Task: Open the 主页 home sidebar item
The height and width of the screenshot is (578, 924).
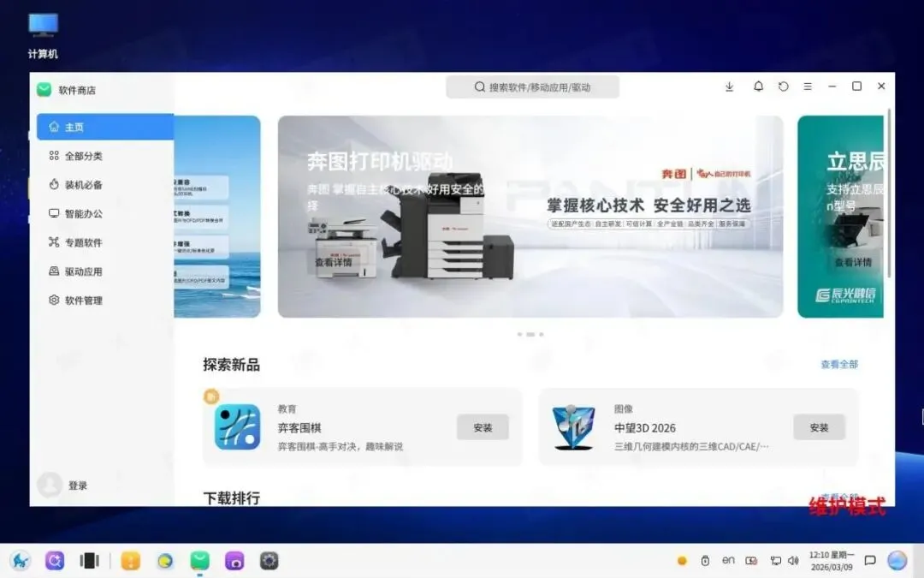Action: point(105,127)
